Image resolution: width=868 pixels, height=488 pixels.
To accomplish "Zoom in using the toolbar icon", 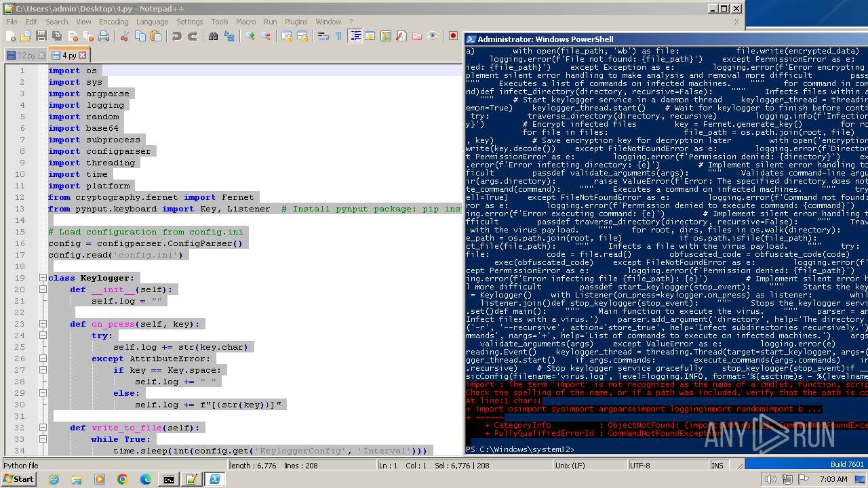I will 250,36.
